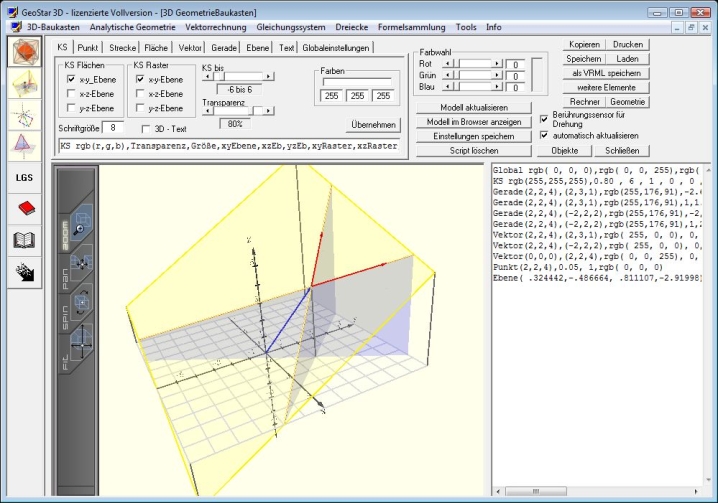The width and height of the screenshot is (718, 503).
Task: Click the Modell aktualisieren button
Action: click(x=473, y=107)
